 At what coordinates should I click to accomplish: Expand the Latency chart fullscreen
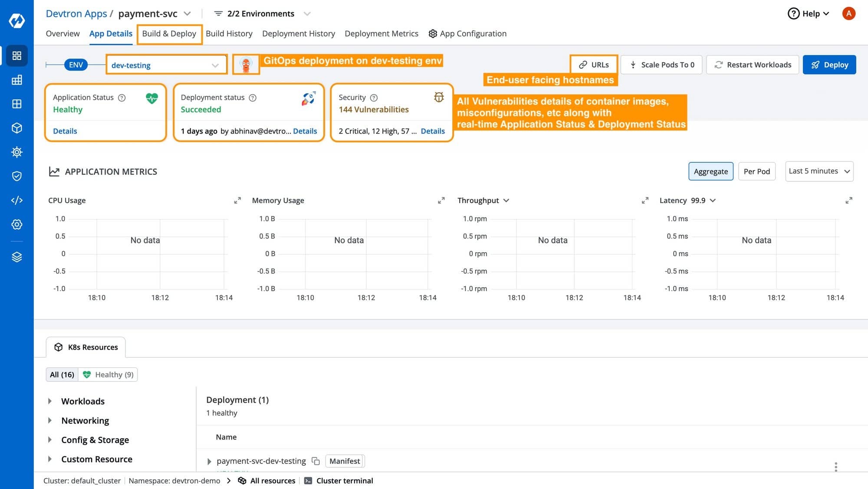coord(849,200)
